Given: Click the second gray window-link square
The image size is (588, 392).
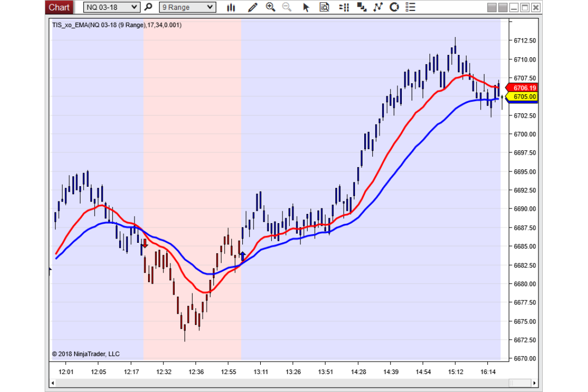Looking at the screenshot, I should click(x=503, y=7).
